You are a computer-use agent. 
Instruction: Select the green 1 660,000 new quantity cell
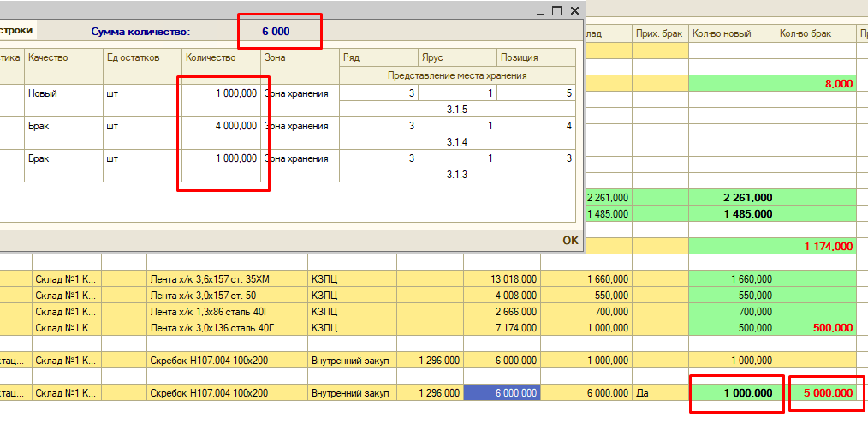(x=733, y=278)
